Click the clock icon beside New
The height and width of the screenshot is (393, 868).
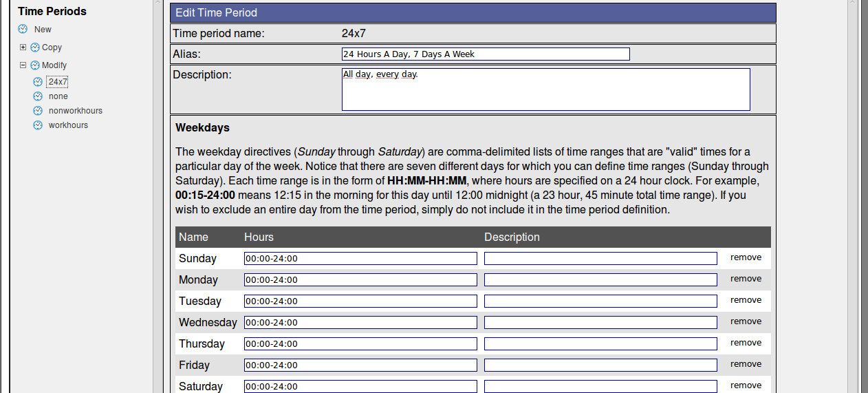23,29
